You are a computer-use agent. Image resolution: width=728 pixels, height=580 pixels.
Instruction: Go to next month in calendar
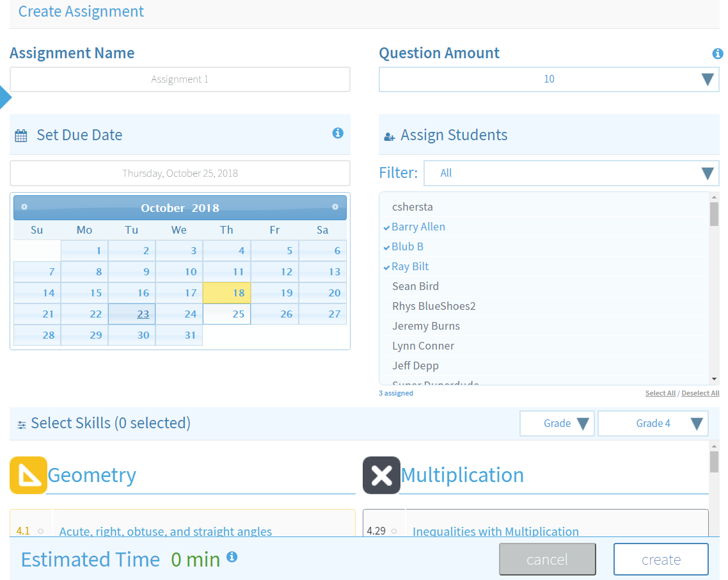(x=335, y=207)
